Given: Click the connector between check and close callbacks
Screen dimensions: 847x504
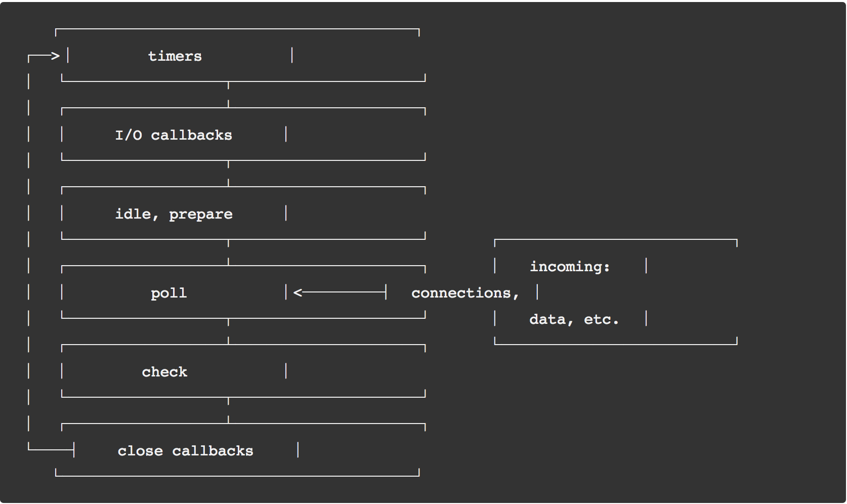Looking at the screenshot, I should coord(228,410).
